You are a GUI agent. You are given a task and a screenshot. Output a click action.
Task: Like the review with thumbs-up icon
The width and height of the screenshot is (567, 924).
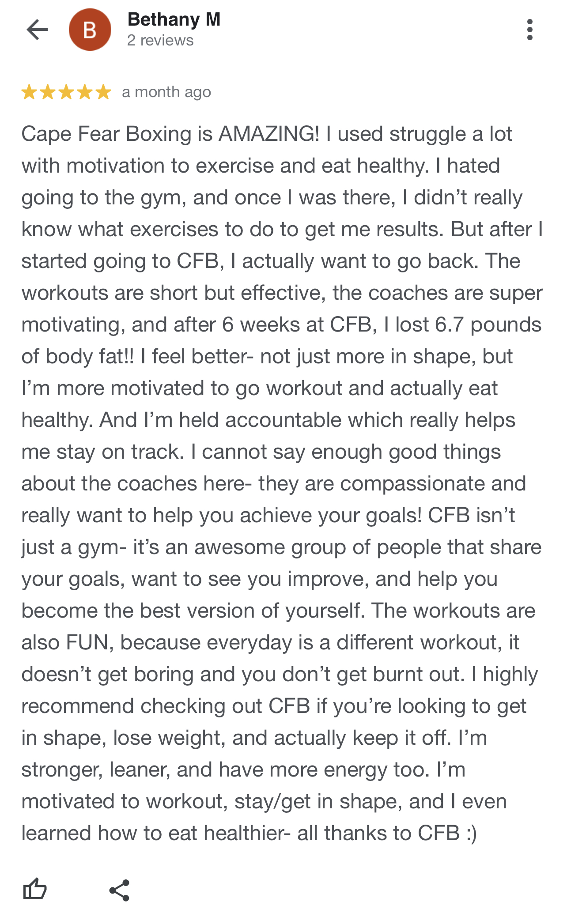pos(34,889)
